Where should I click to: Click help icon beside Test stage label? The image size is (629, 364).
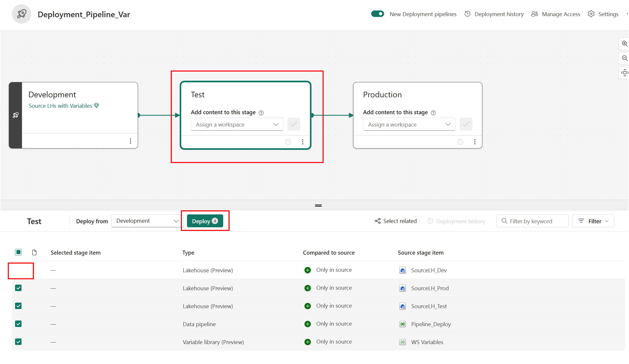click(x=261, y=113)
